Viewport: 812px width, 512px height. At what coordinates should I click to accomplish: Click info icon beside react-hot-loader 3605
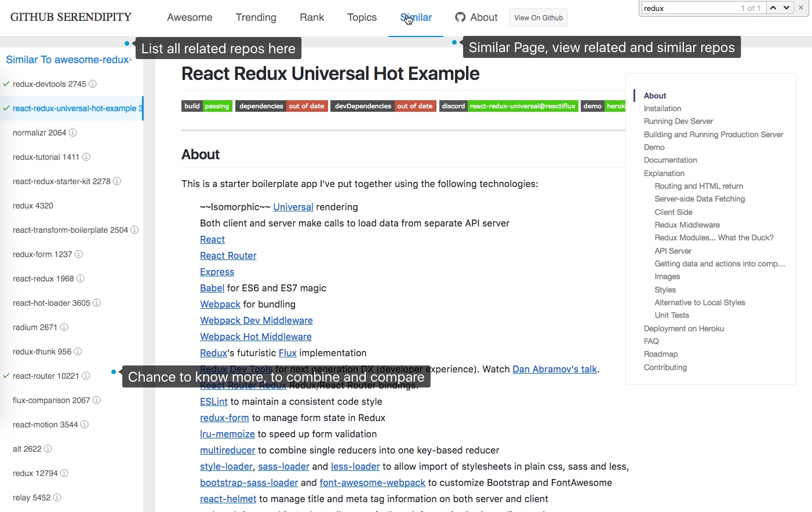97,303
